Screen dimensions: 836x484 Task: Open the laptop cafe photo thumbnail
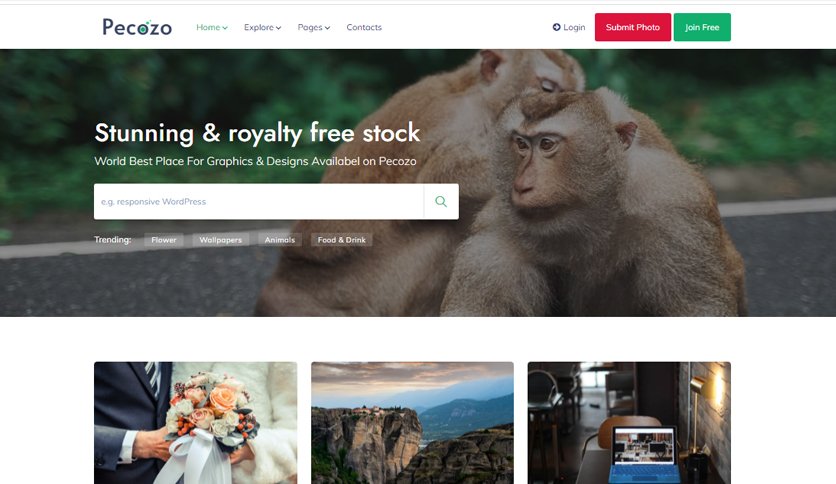[629, 423]
